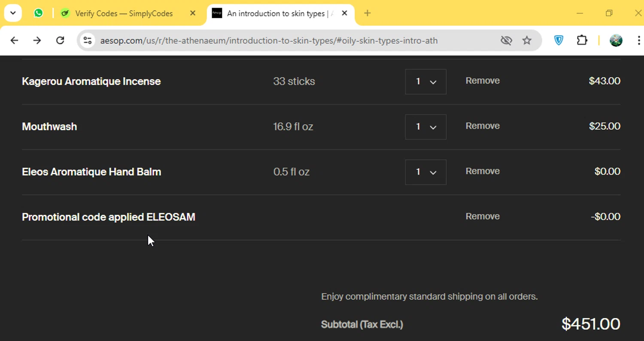The height and width of the screenshot is (341, 644).
Task: Change Eleos Aromatique Hand Balm quantity
Action: point(425,172)
